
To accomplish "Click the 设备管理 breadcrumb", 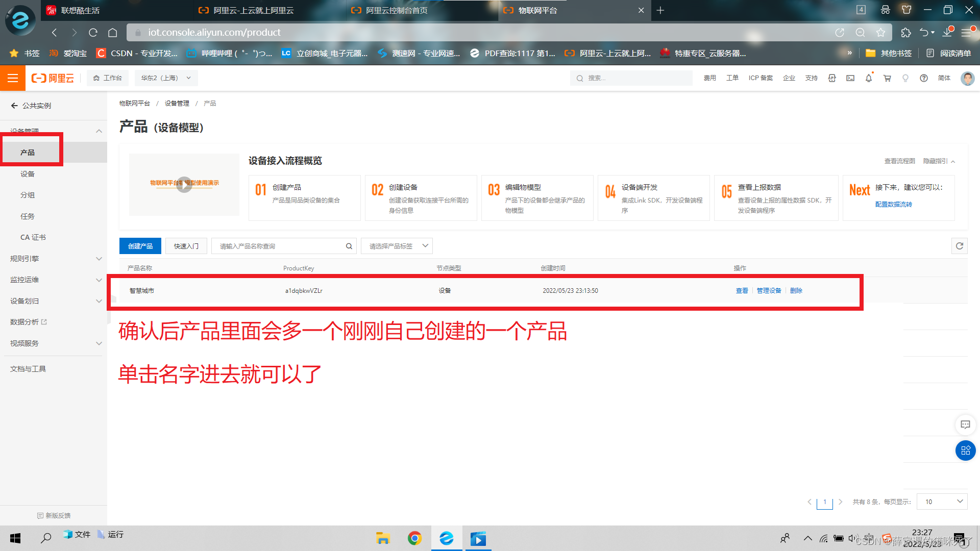I will coord(177,104).
